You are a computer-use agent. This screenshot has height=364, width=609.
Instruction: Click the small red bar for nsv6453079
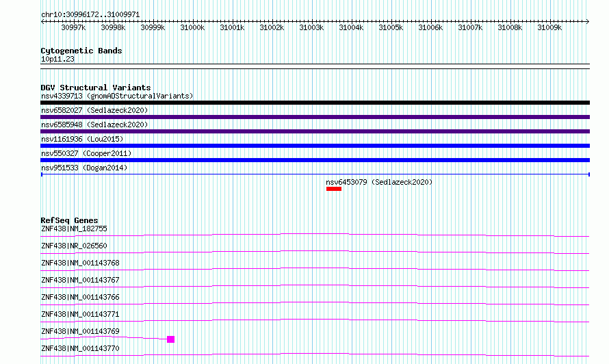point(334,190)
